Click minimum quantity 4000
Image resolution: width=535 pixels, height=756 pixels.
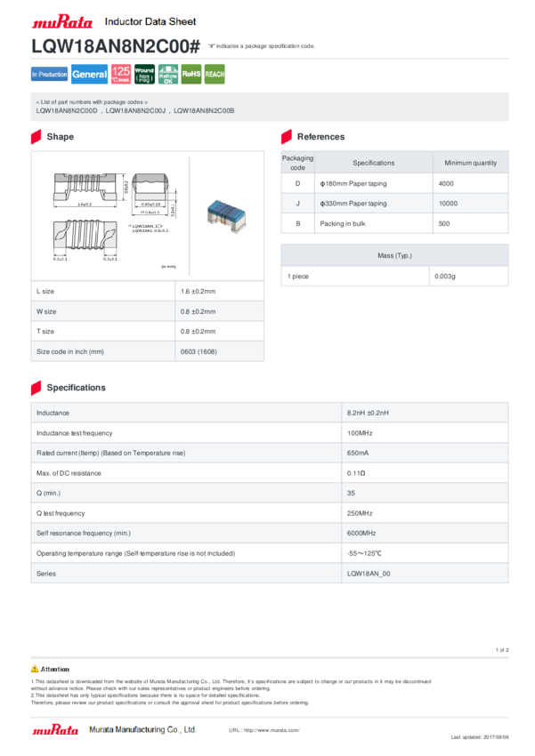(x=446, y=184)
